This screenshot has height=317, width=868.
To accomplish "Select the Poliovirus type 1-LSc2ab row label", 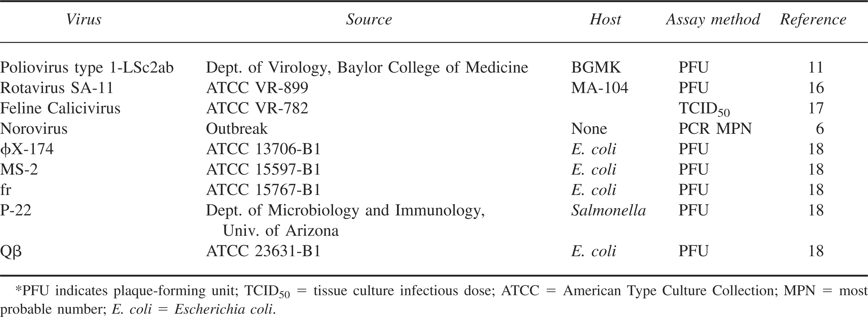I will click(x=87, y=68).
